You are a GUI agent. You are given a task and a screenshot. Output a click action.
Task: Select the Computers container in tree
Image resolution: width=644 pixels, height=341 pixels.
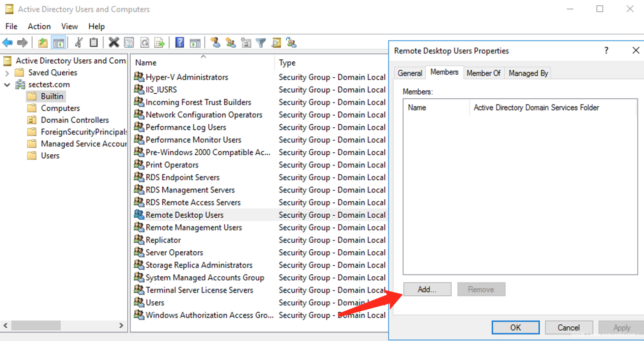click(60, 108)
